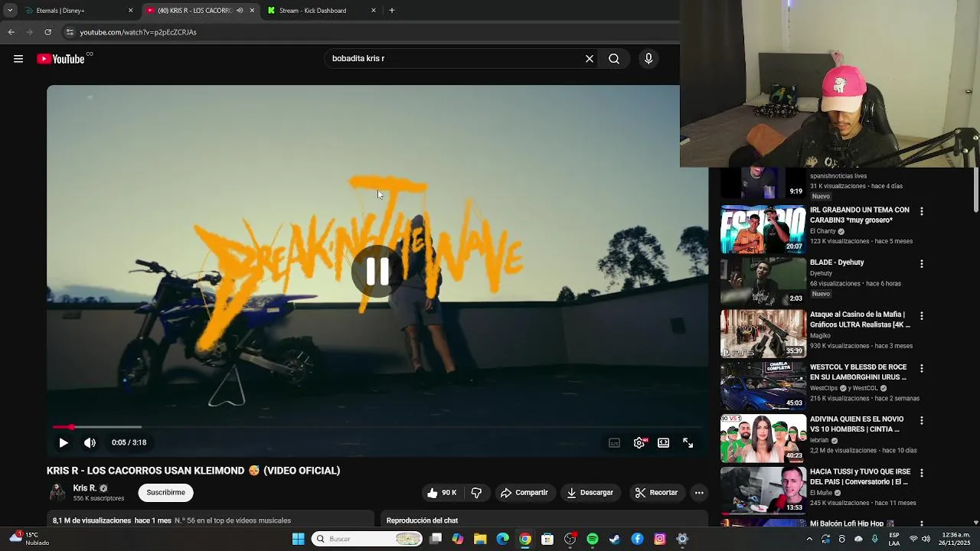The width and height of the screenshot is (980, 551).
Task: Open the HACIA TUSSI y TUVO QUE IRSE title
Action: tap(860, 477)
